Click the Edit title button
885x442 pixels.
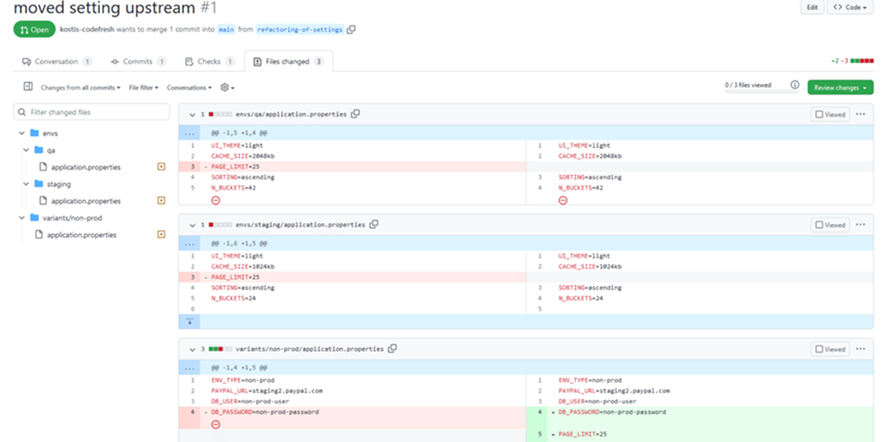coord(812,7)
